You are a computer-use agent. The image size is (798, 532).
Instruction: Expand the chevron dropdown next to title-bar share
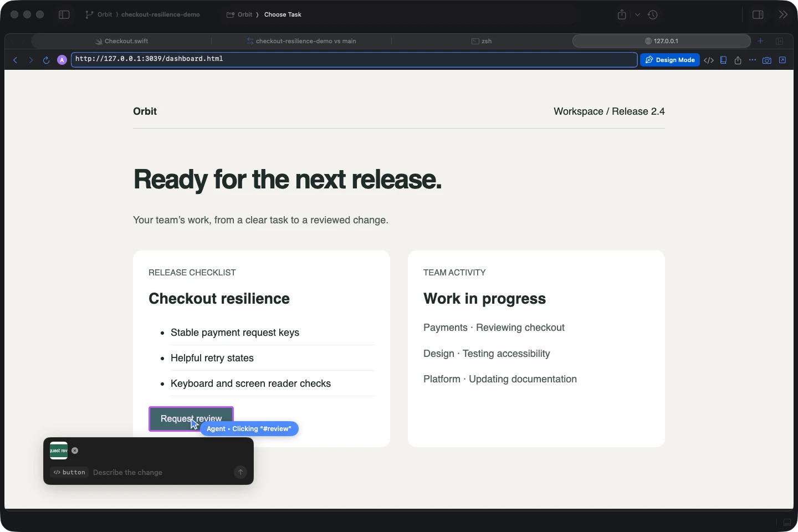637,15
